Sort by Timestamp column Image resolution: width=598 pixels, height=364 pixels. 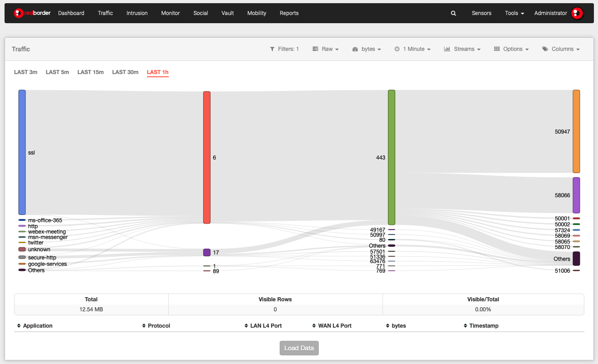pyautogui.click(x=481, y=326)
